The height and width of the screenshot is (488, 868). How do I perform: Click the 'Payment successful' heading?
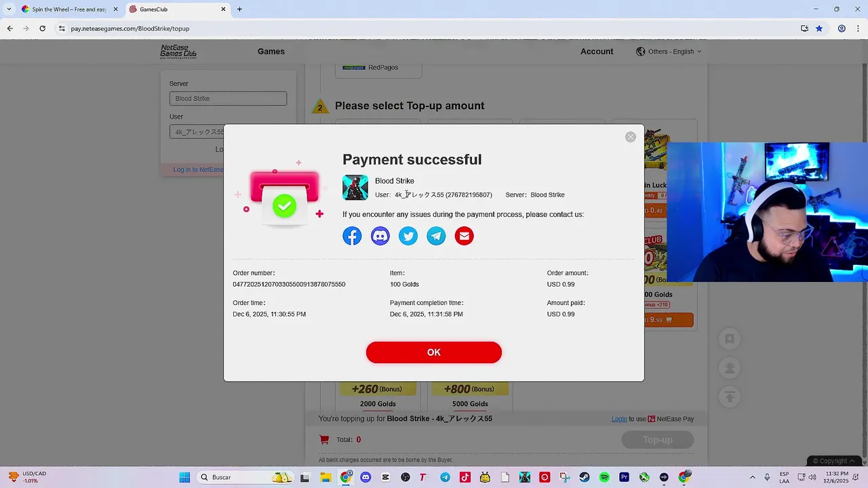point(412,159)
